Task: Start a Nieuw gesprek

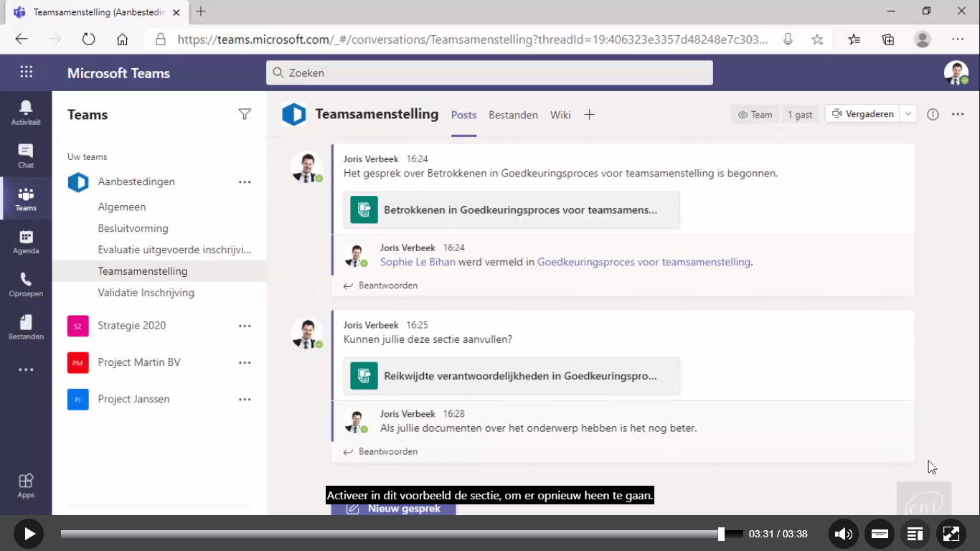Action: (x=393, y=508)
